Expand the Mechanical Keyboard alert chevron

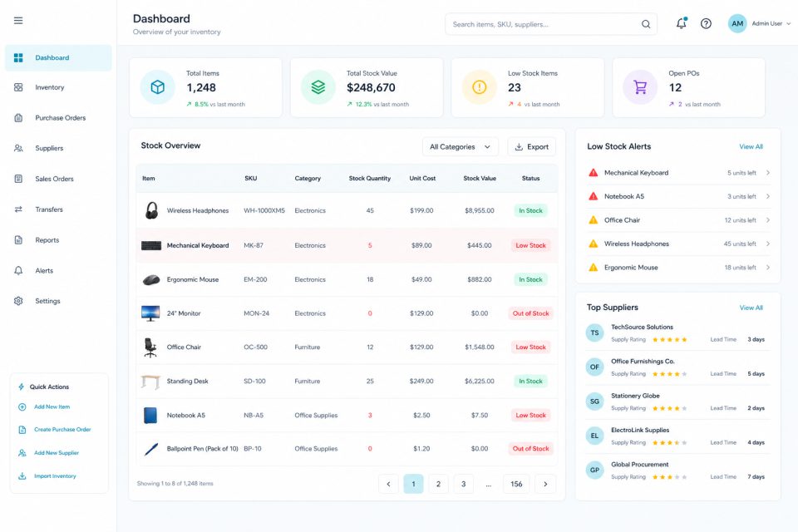pos(768,173)
